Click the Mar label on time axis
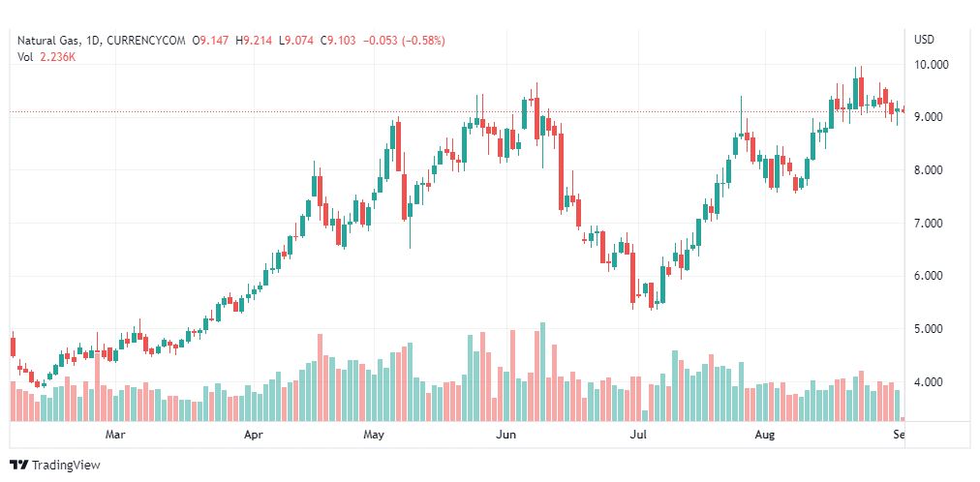Screen dimensions: 980x482 pos(115,435)
